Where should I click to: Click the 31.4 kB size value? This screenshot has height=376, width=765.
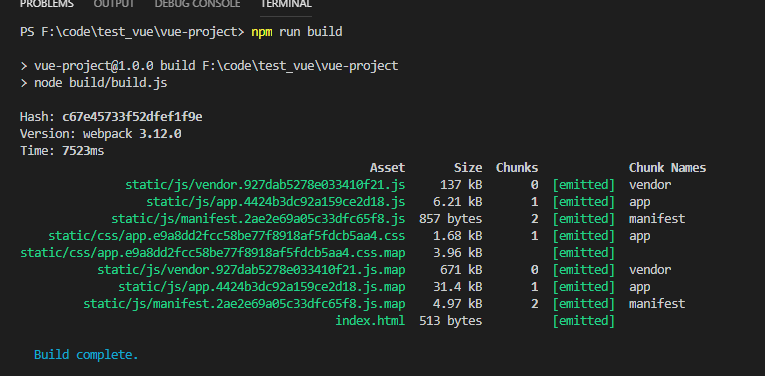coord(457,287)
